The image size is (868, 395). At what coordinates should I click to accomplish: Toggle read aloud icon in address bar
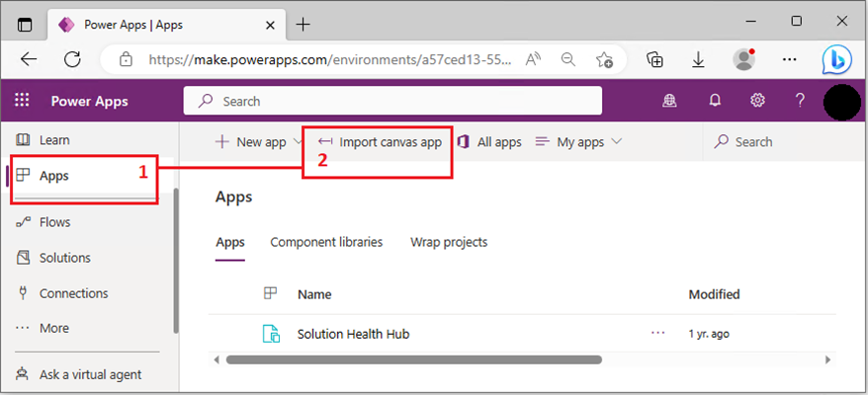(533, 59)
